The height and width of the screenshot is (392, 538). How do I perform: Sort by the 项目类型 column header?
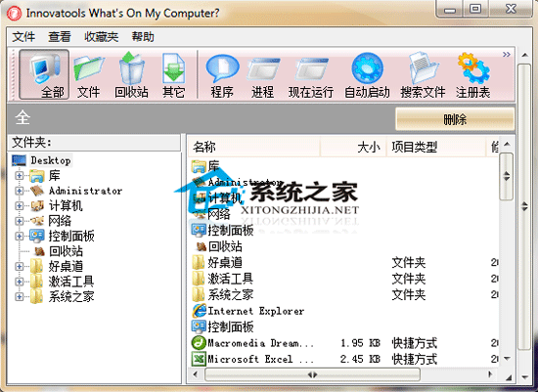436,148
